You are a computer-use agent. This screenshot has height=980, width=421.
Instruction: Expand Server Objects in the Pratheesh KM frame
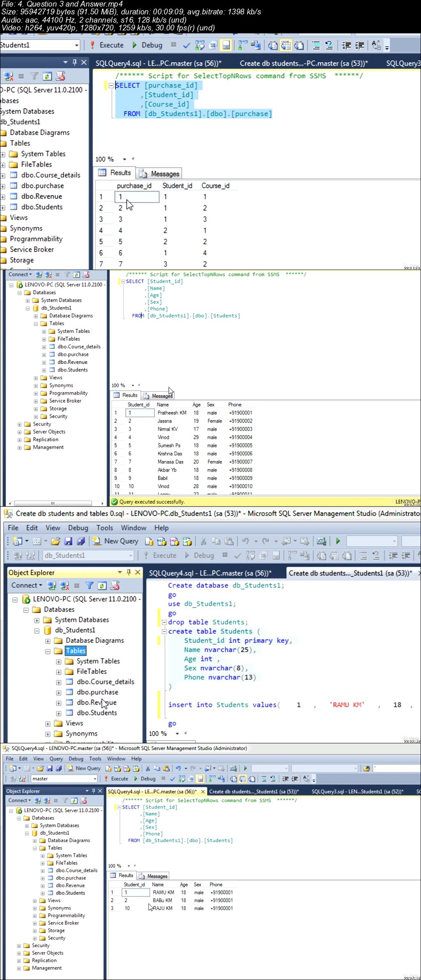(19, 432)
